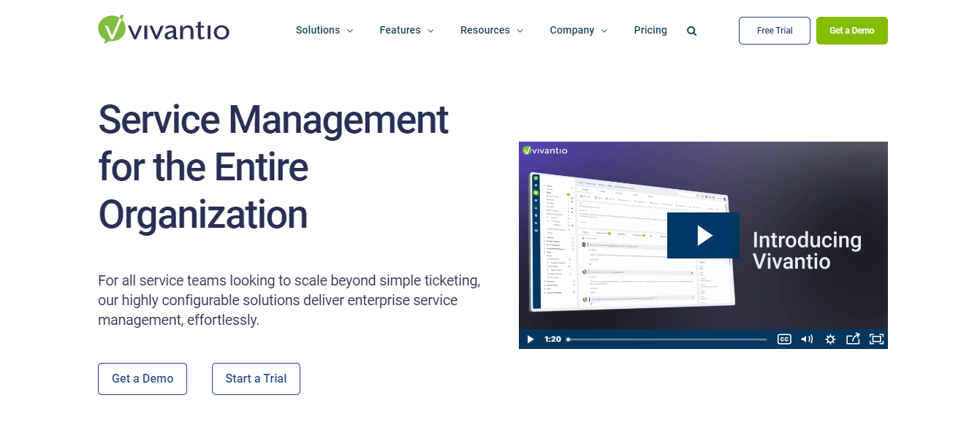980x422 pixels.
Task: Seek along the video progress bar
Action: tap(666, 339)
